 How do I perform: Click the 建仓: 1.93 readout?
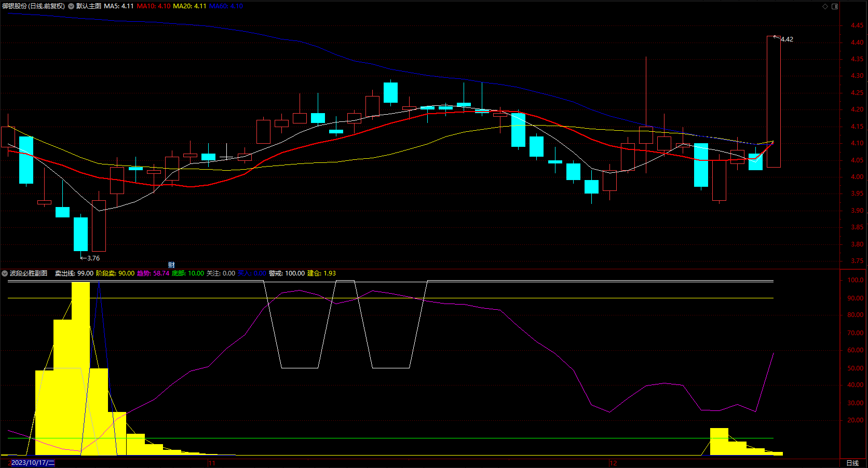(x=321, y=273)
